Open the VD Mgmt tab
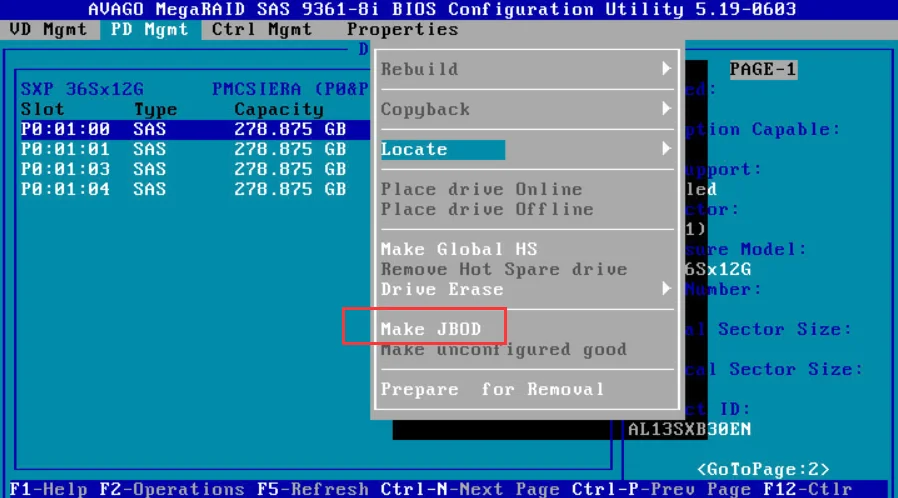 (x=49, y=29)
